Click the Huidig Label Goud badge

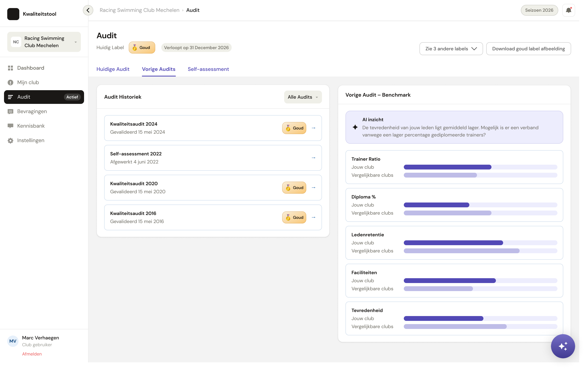[x=142, y=48]
